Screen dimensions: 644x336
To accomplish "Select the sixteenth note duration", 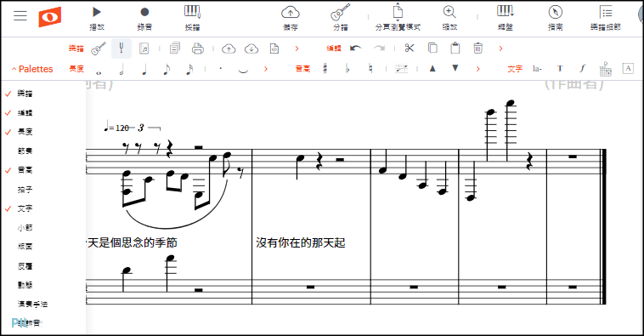I will point(189,69).
